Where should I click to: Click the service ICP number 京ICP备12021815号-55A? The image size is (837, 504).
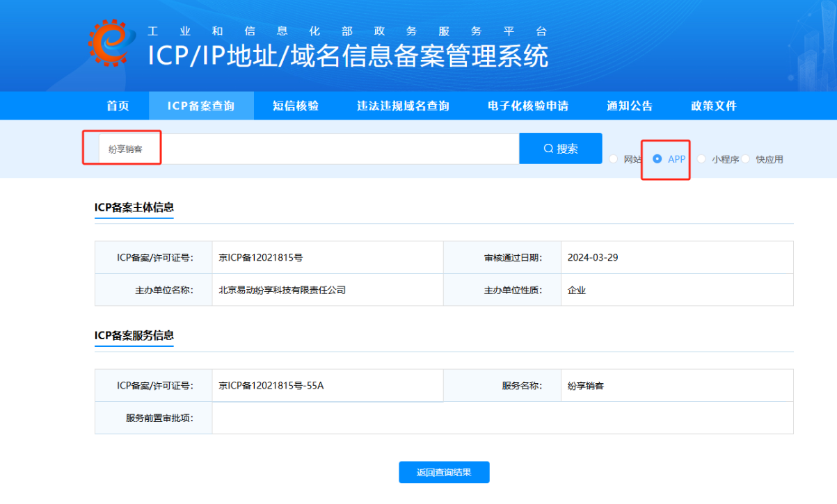pyautogui.click(x=271, y=385)
